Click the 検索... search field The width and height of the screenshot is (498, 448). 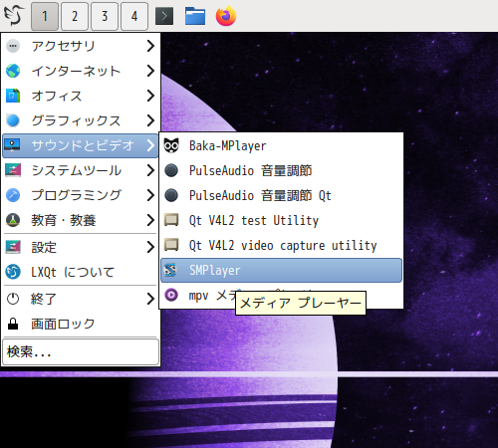(x=81, y=351)
